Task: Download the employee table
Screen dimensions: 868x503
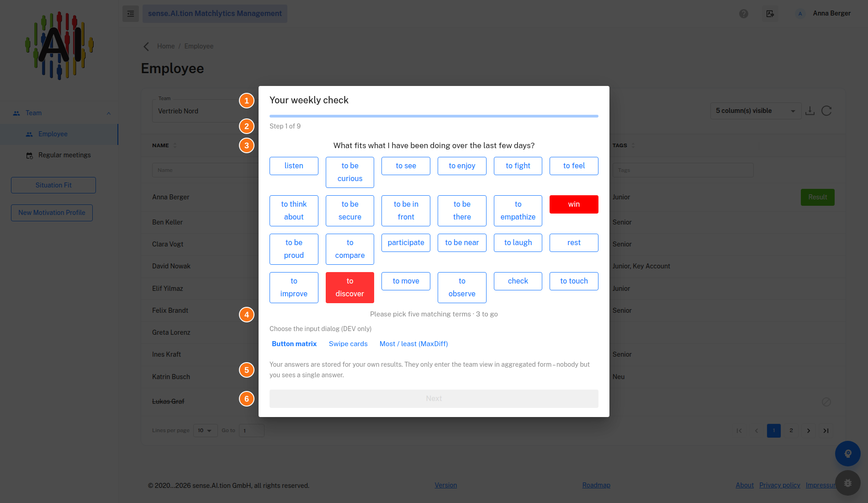Action: [810, 111]
